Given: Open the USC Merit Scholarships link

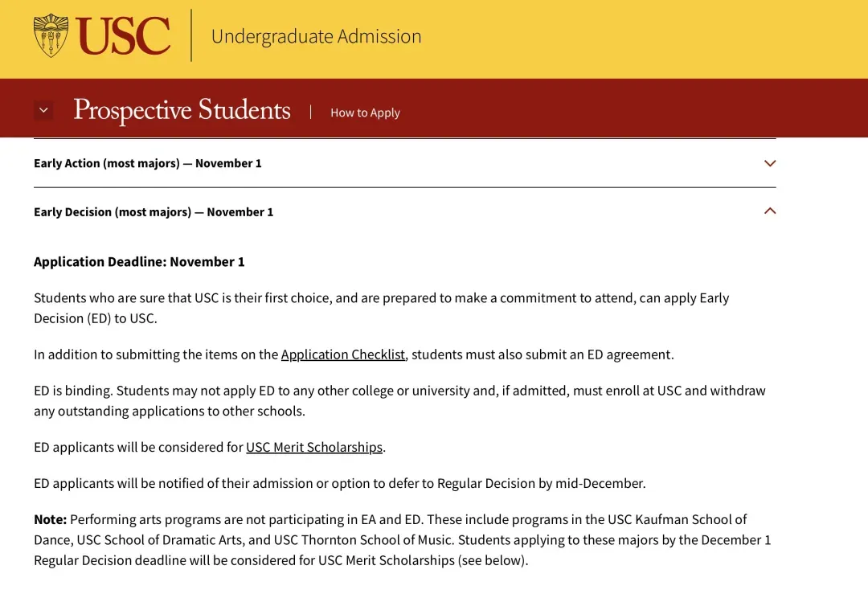Looking at the screenshot, I should pyautogui.click(x=314, y=447).
